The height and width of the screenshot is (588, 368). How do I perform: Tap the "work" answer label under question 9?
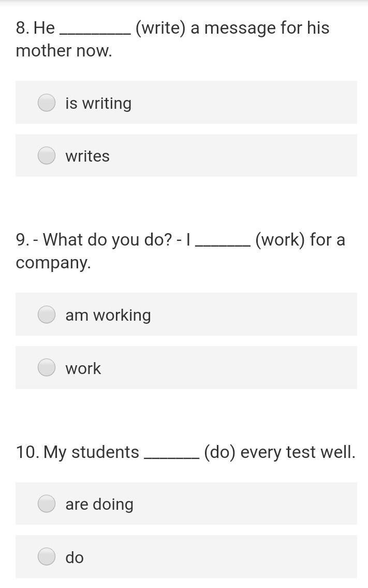83,368
